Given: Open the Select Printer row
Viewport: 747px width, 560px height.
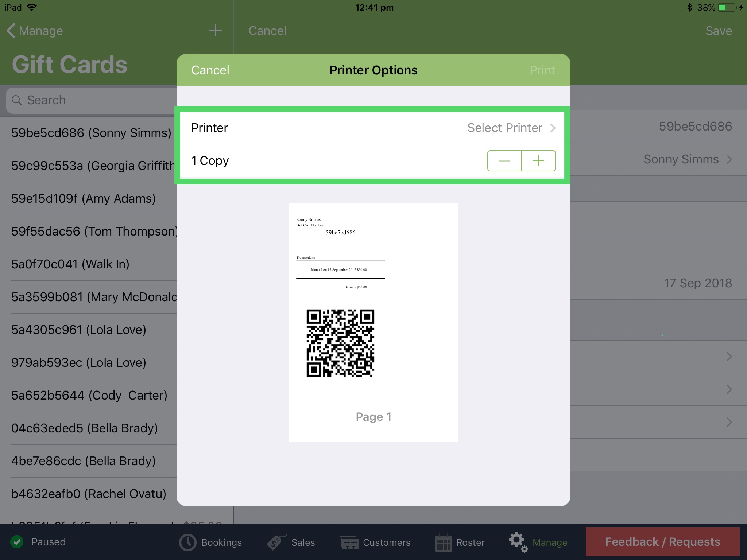Looking at the screenshot, I should pyautogui.click(x=373, y=128).
